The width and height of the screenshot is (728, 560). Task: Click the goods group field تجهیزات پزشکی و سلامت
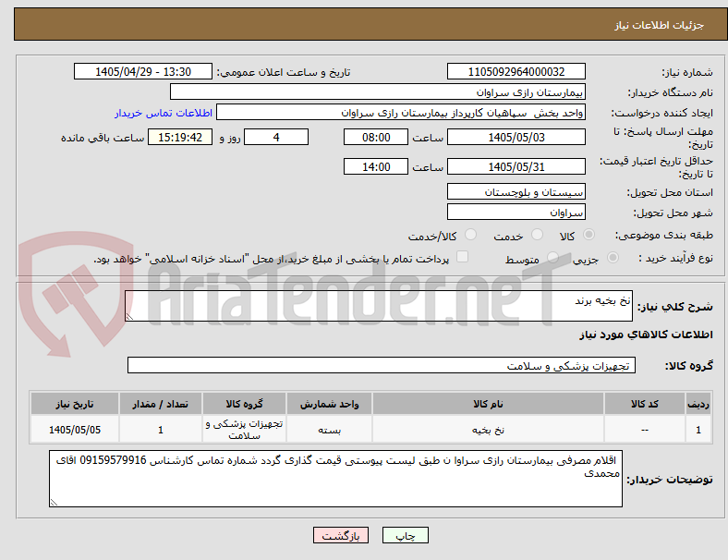click(x=382, y=365)
